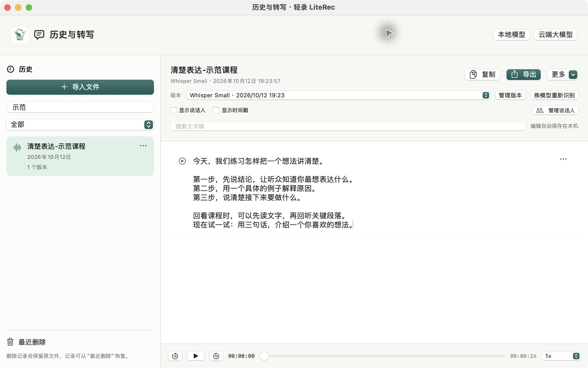Open the ellipsis menu on 清楚表达-示范课程 record
Viewport: 588px width, 368px height.
(143, 146)
